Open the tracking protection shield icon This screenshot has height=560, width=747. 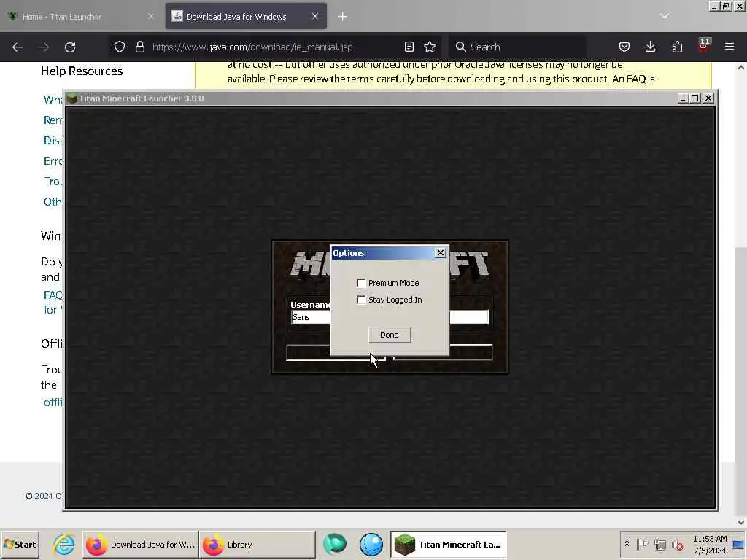(x=120, y=47)
